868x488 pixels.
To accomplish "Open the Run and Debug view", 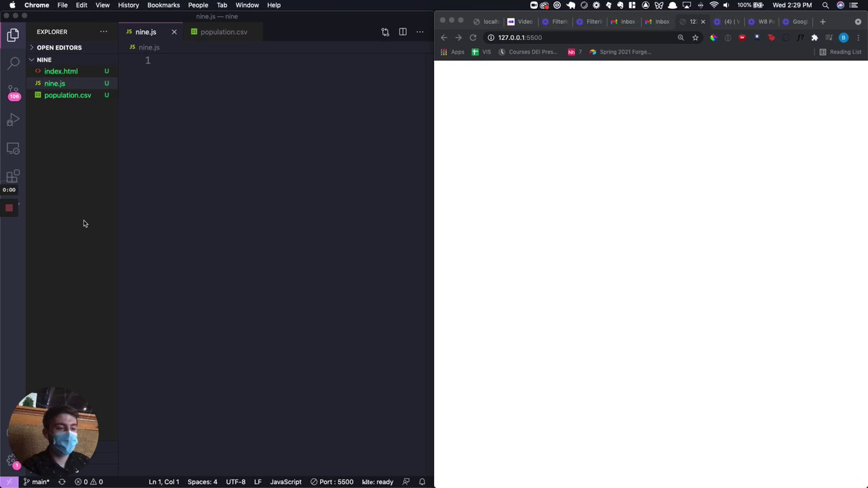I will point(13,121).
